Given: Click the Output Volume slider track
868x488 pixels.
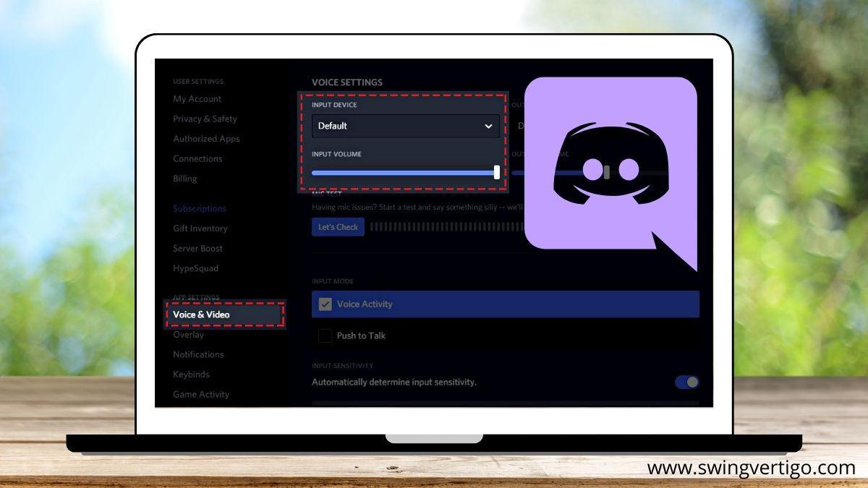Looking at the screenshot, I should (517, 173).
